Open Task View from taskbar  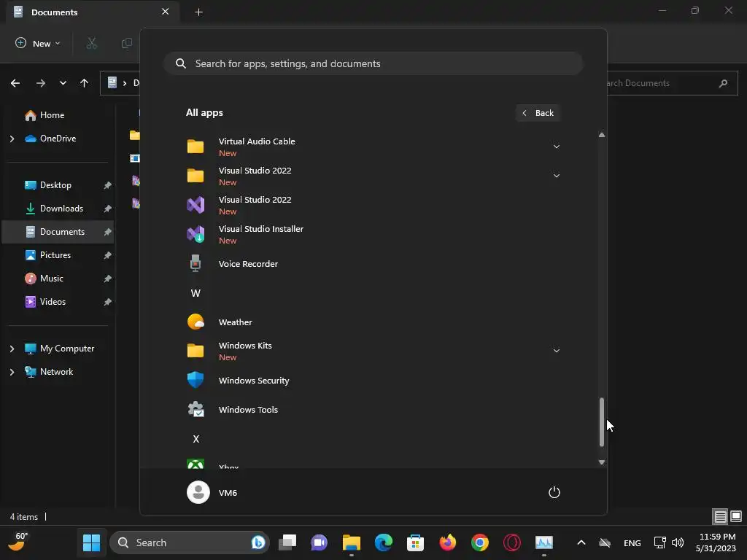(287, 542)
